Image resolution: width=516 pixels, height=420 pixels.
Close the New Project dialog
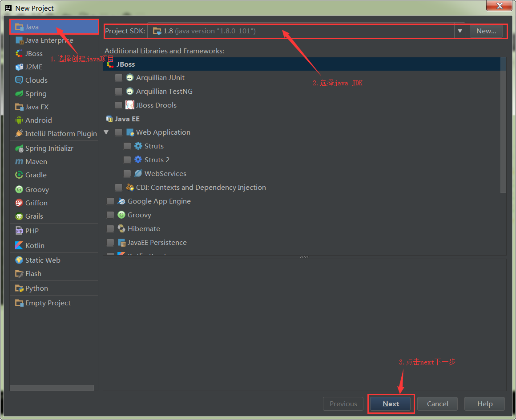(499, 6)
